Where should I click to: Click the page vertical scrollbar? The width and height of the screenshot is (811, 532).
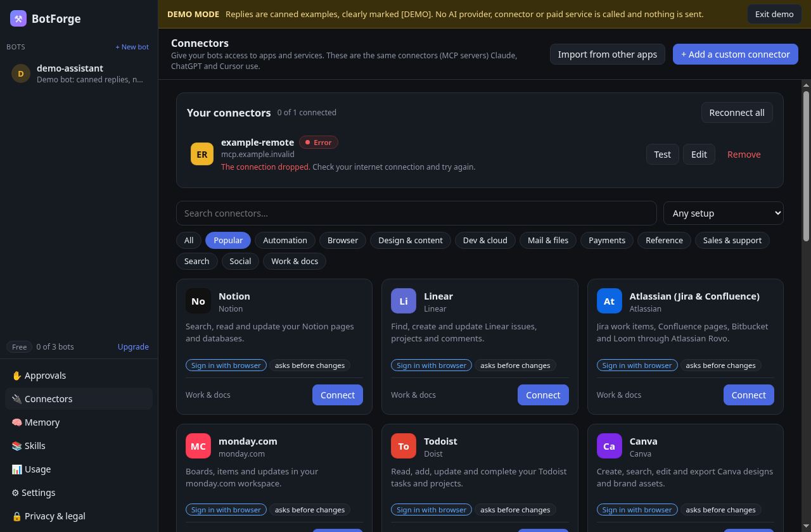click(x=807, y=166)
